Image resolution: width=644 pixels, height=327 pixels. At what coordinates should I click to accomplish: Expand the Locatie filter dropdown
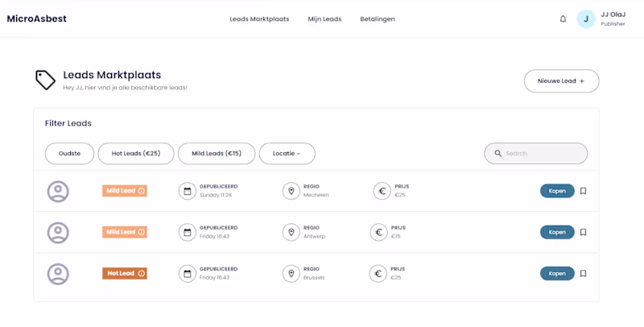tap(287, 153)
